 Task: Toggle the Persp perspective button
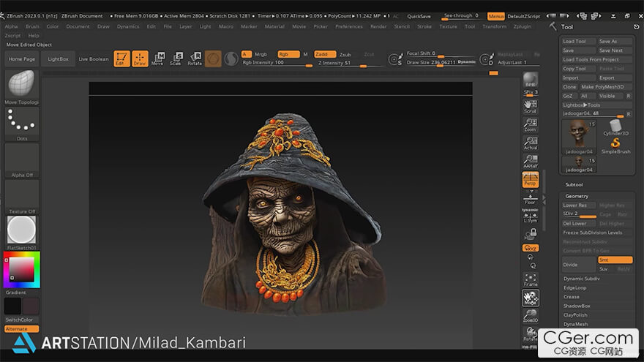coord(531,180)
